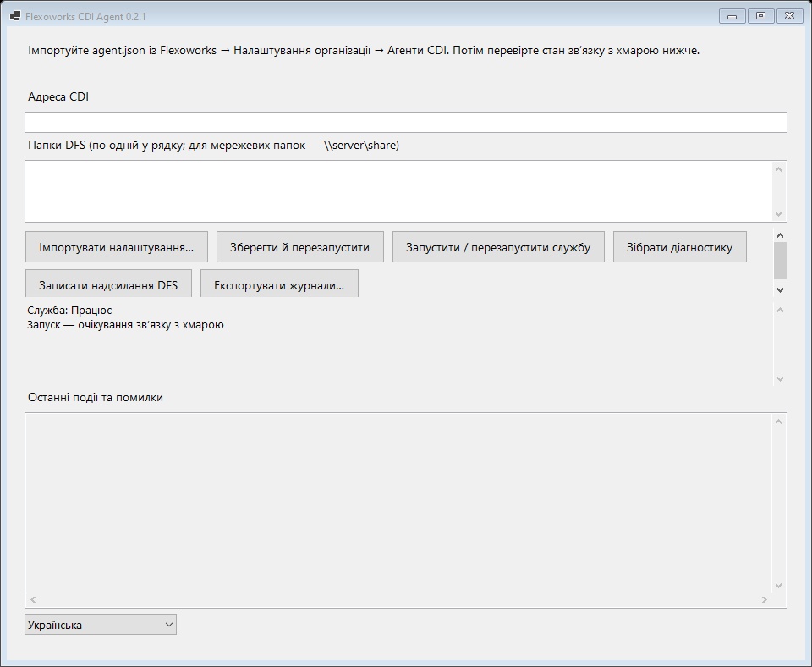Click the import agent.json instruction text
This screenshot has height=667, width=812.
pos(364,50)
